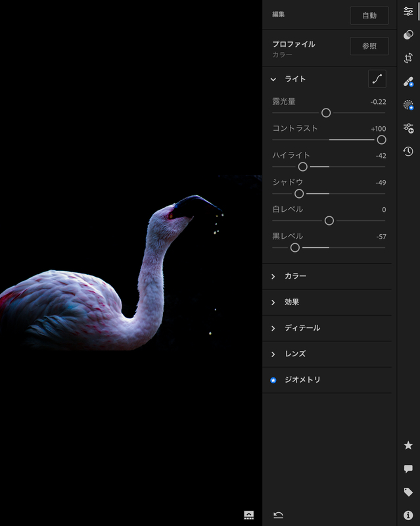Click the 編集 panel title
Viewport: 420px width, 526px height.
tap(278, 14)
